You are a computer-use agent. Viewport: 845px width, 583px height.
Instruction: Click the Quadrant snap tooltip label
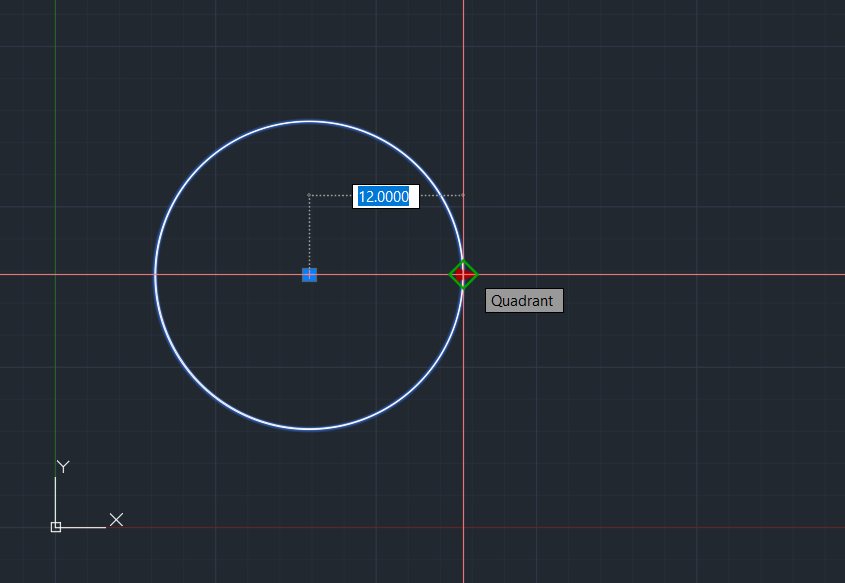click(524, 300)
